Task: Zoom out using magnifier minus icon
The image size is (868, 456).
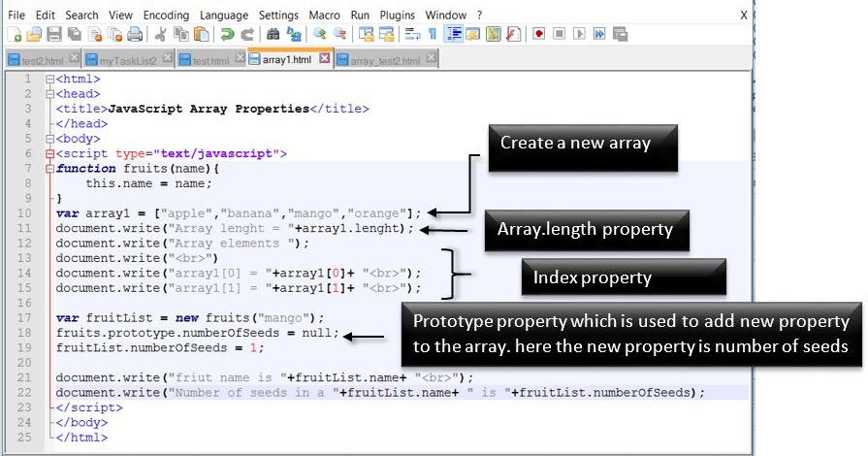Action: click(339, 34)
